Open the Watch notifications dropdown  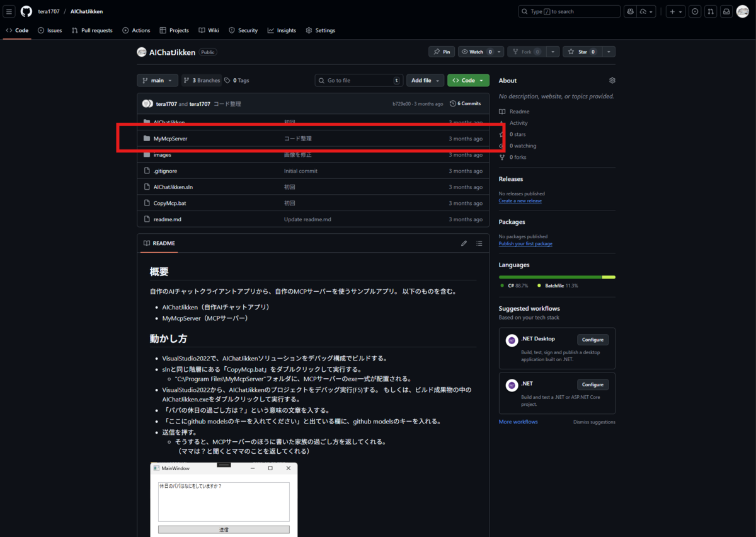[481, 52]
